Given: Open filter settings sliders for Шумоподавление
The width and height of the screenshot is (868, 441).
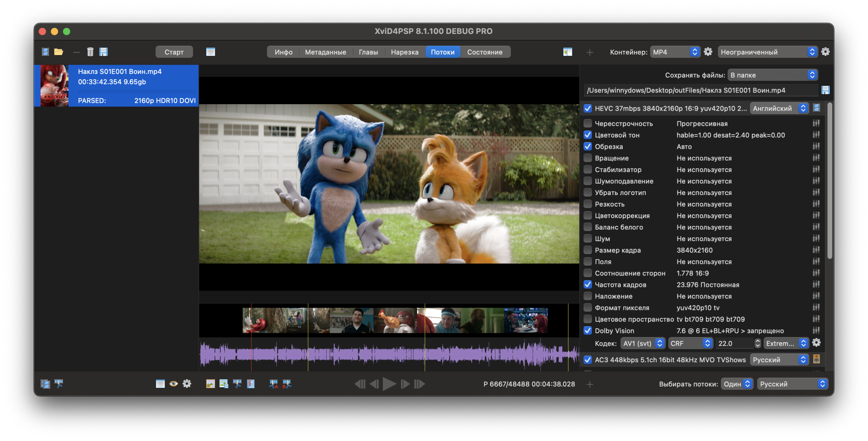Looking at the screenshot, I should click(816, 181).
